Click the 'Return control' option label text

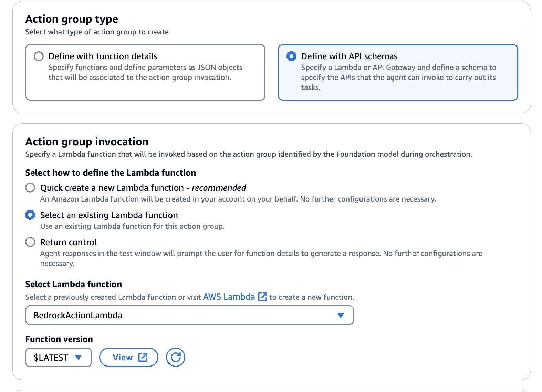(x=68, y=242)
